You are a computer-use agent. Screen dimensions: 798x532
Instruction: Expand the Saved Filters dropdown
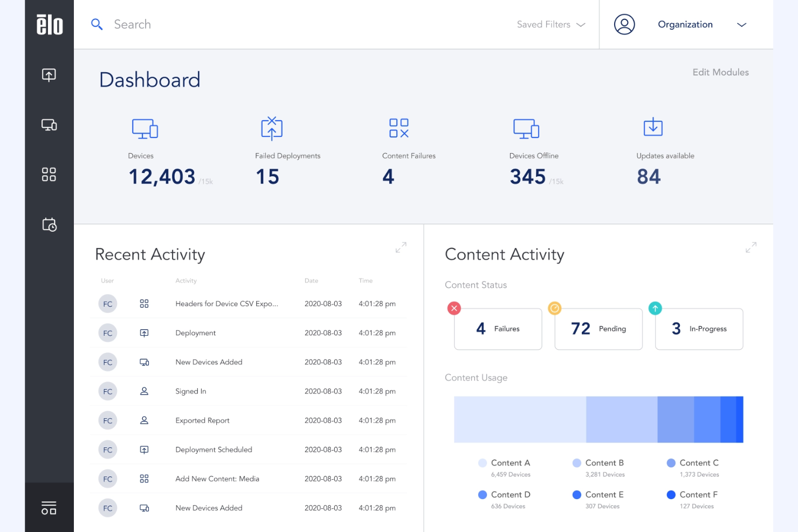pyautogui.click(x=551, y=25)
